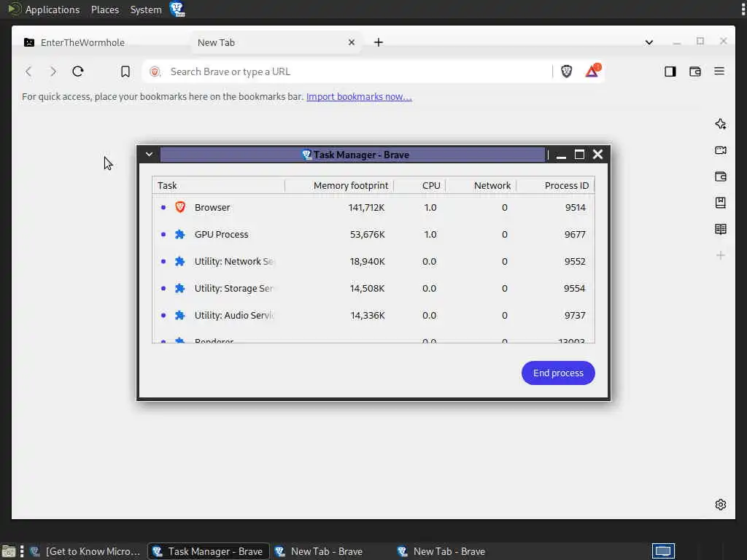Image resolution: width=747 pixels, height=560 pixels.
Task: Open Brave Rewards triangle icon
Action: pyautogui.click(x=592, y=71)
